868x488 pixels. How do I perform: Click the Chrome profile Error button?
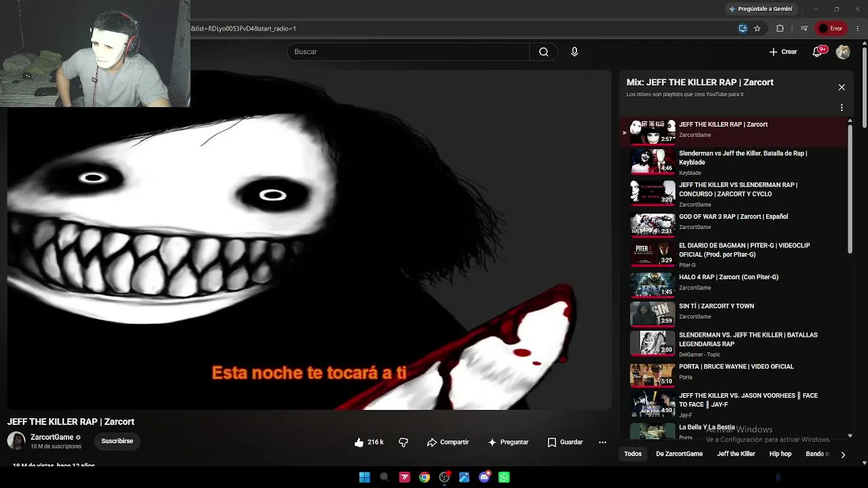click(831, 28)
